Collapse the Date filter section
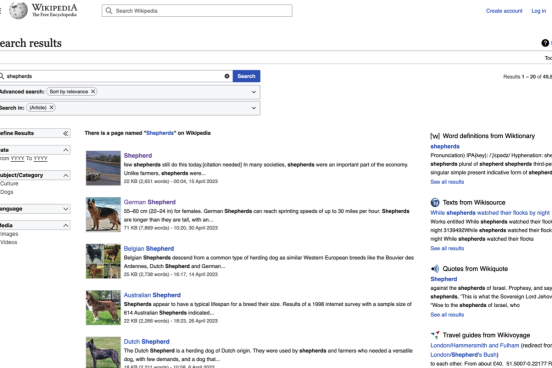The image size is (552, 368). pos(66,150)
